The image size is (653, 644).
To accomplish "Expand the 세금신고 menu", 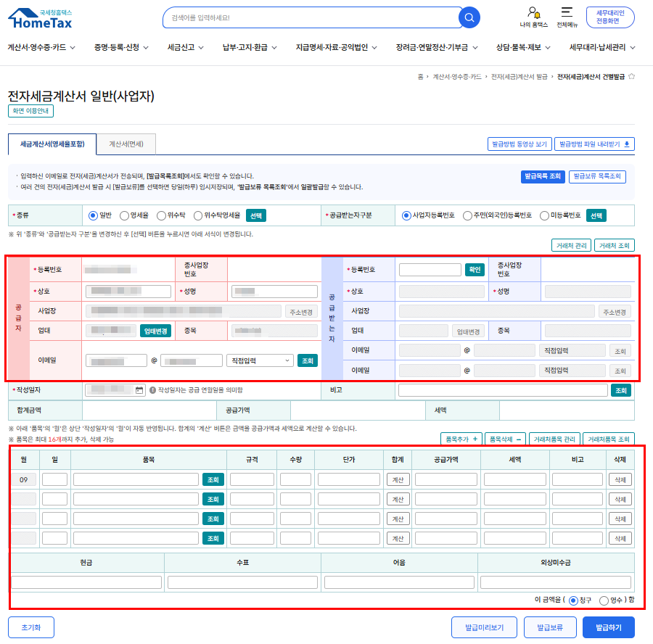I will click(185, 48).
